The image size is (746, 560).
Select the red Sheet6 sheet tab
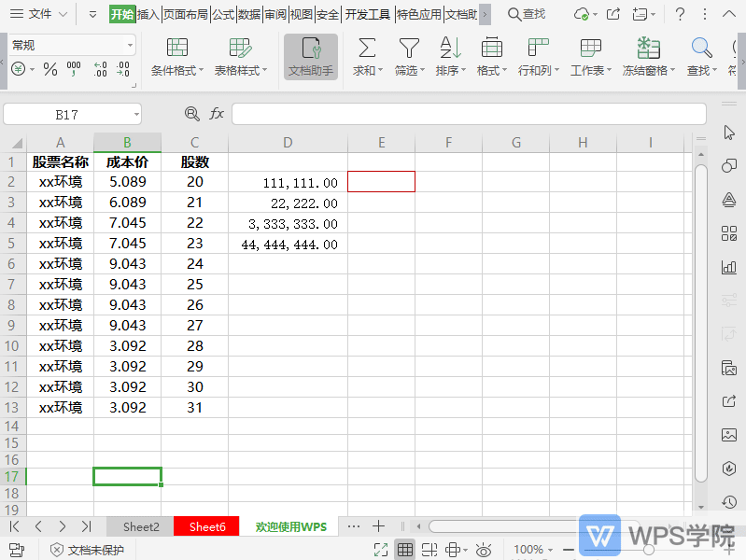207,526
